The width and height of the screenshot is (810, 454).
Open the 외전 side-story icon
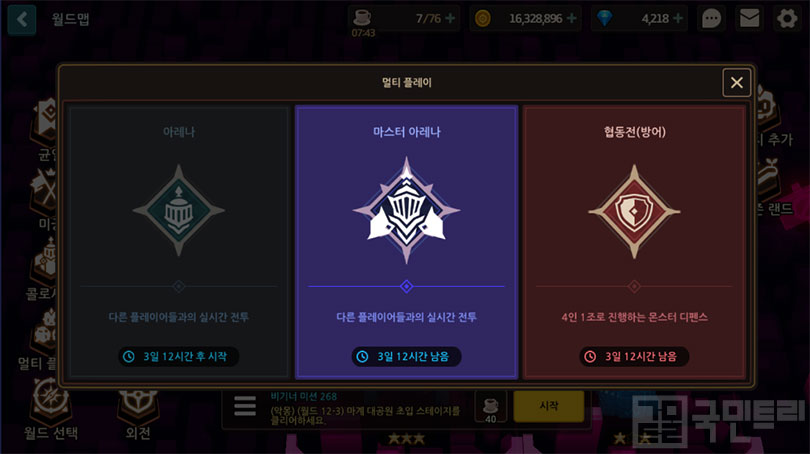pyautogui.click(x=138, y=413)
